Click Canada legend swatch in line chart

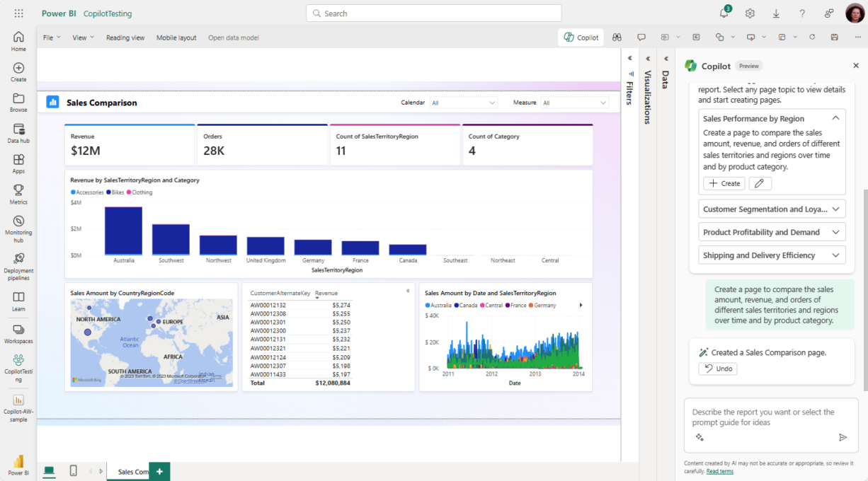point(457,306)
